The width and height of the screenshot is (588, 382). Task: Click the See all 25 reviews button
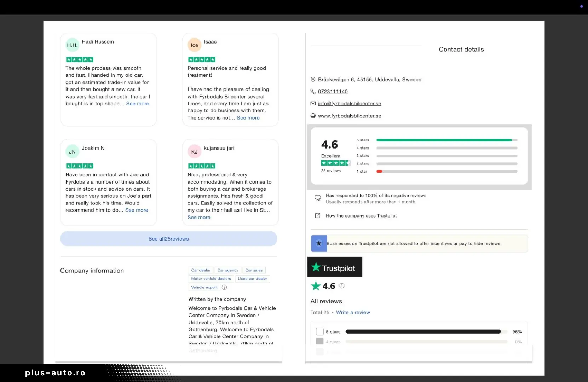pyautogui.click(x=168, y=239)
